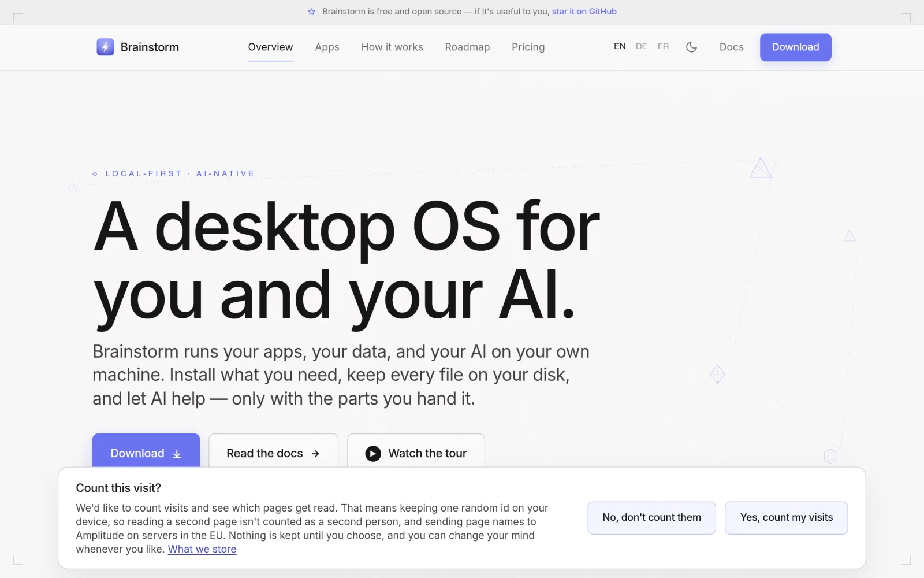
Task: Click the 'Count this visit?' heading
Action: coord(118,488)
